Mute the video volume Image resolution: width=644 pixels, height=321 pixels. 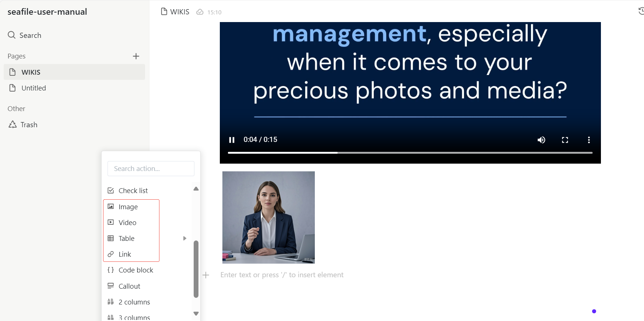coord(541,140)
